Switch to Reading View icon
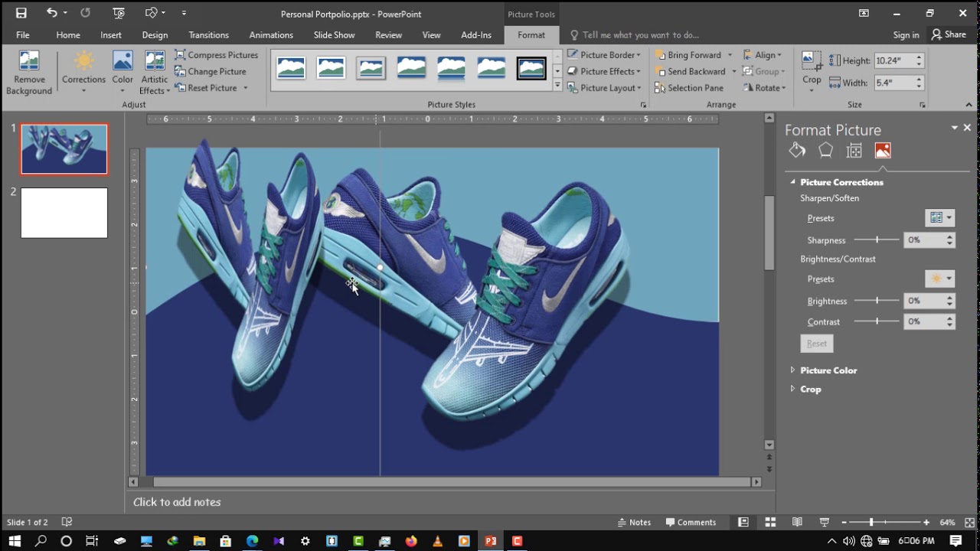The image size is (980, 551). [x=797, y=522]
